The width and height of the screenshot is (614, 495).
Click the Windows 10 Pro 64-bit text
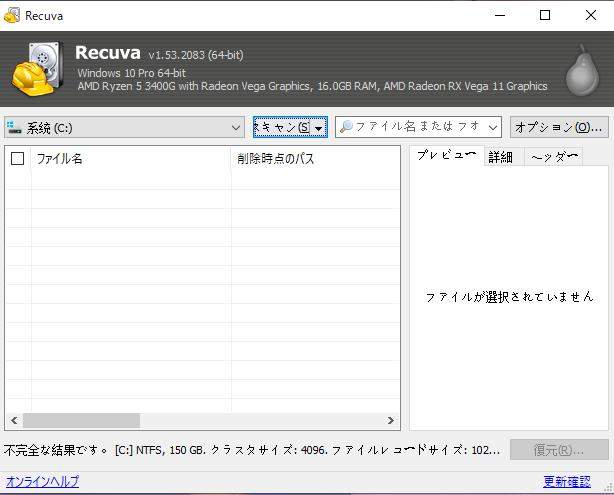coord(132,73)
